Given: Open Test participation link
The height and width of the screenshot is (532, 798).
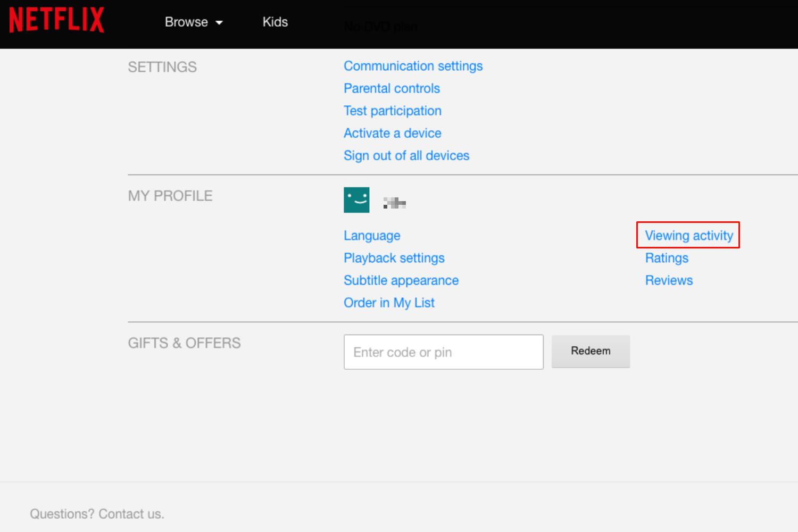Looking at the screenshot, I should pyautogui.click(x=392, y=111).
